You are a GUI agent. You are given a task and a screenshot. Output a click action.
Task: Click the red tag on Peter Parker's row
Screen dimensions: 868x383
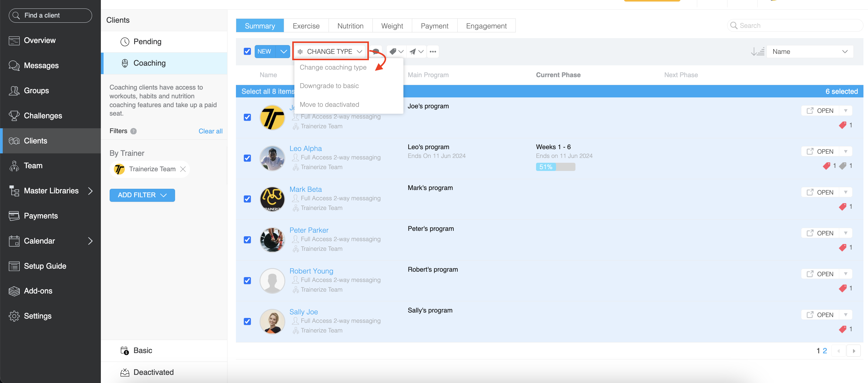click(842, 247)
